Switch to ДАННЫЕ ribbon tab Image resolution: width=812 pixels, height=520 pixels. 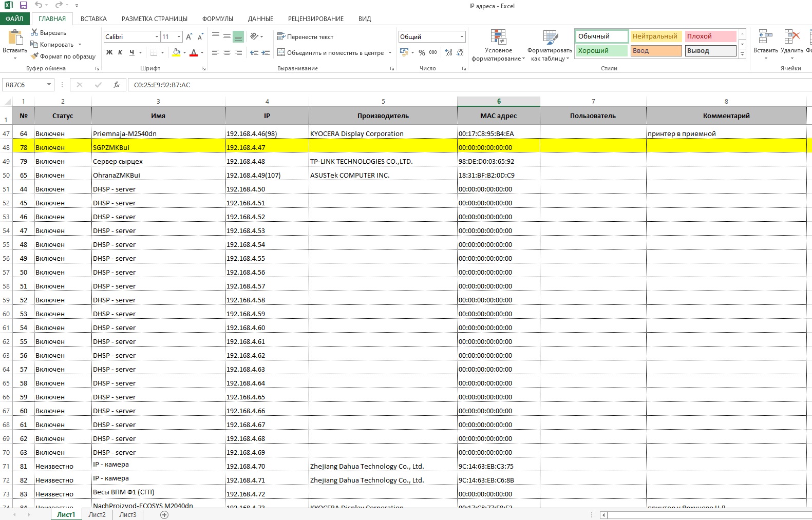260,18
